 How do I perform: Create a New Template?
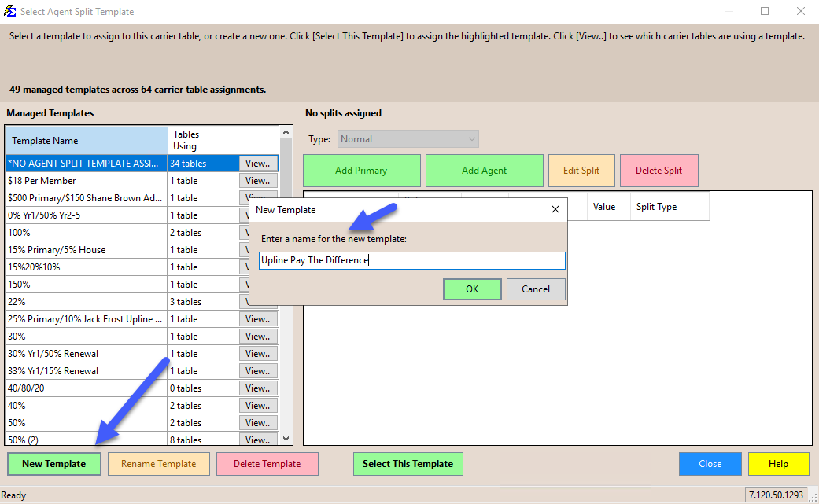coord(53,464)
